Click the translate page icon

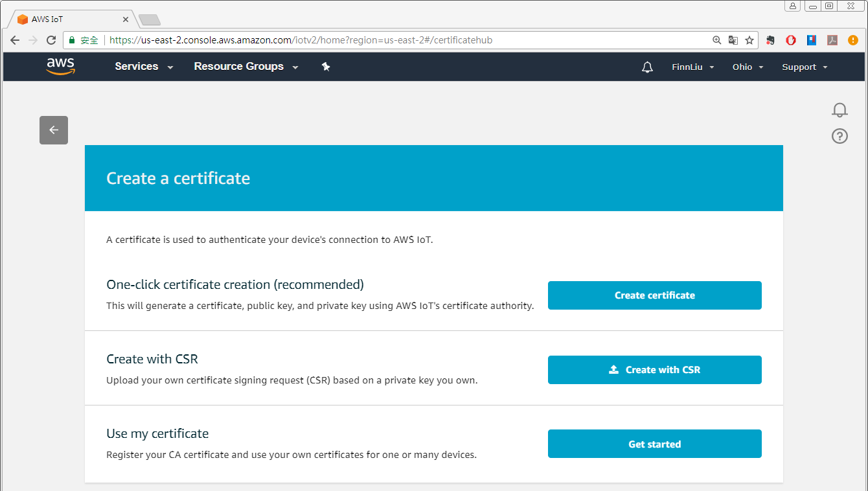pyautogui.click(x=733, y=40)
